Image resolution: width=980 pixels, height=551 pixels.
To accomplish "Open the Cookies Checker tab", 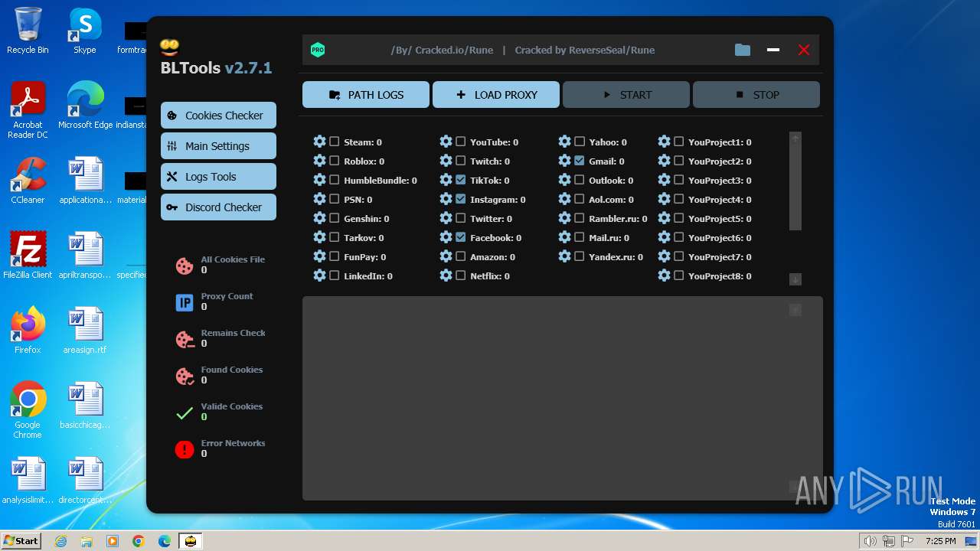I will [218, 116].
